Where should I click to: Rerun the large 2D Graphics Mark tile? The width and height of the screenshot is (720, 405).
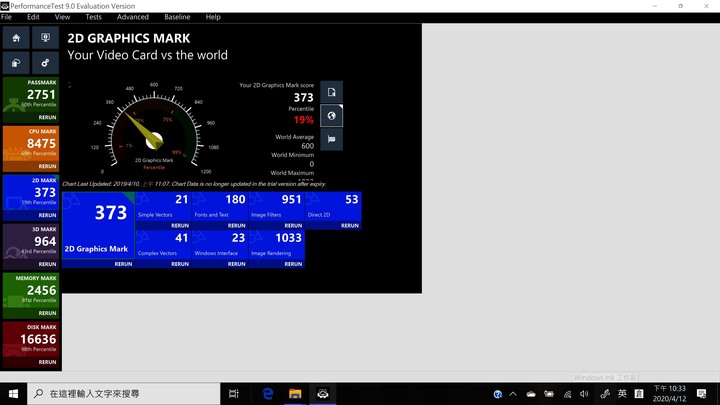point(124,264)
